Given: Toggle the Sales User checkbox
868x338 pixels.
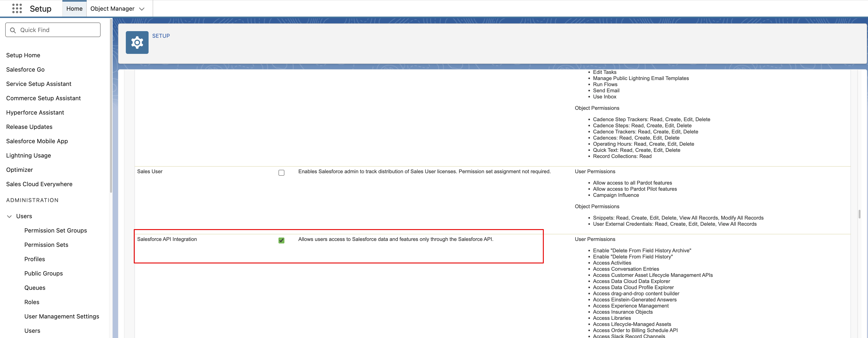Looking at the screenshot, I should click(281, 173).
